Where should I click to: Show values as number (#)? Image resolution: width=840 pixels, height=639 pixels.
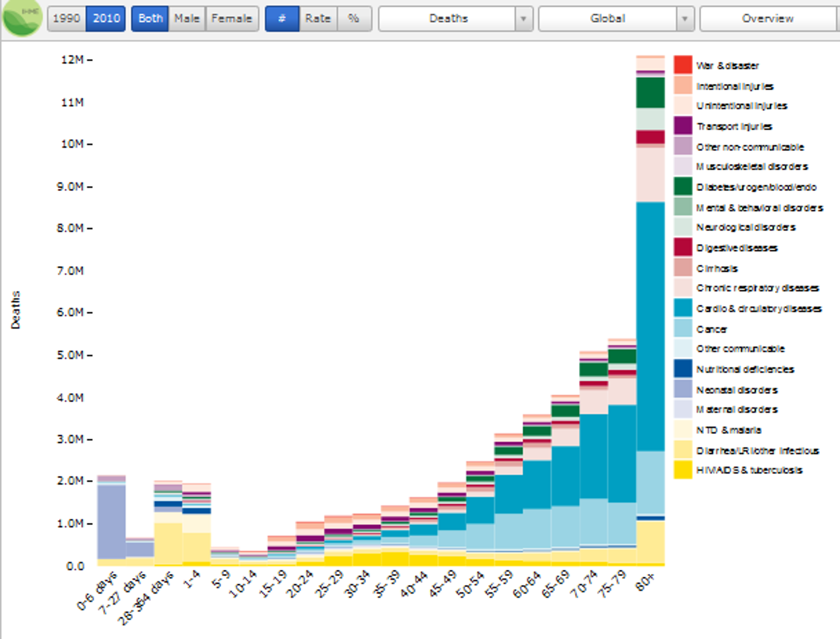point(282,18)
